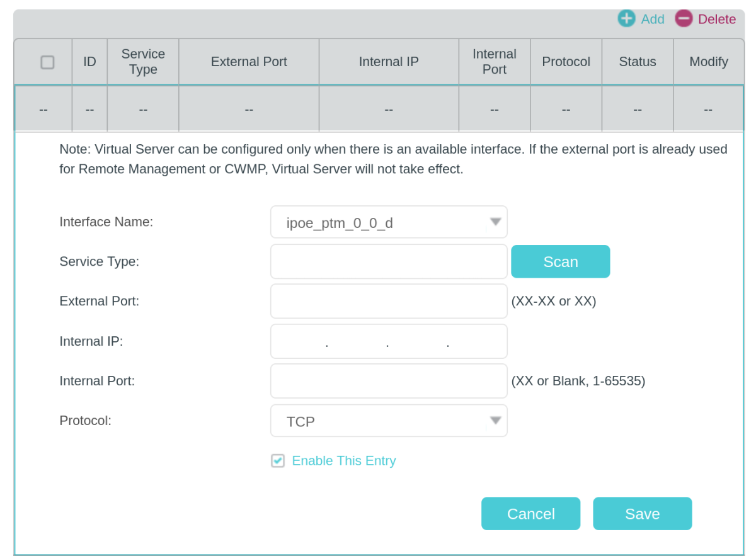The width and height of the screenshot is (756, 556).
Task: Save the virtual server entry
Action: 642,513
